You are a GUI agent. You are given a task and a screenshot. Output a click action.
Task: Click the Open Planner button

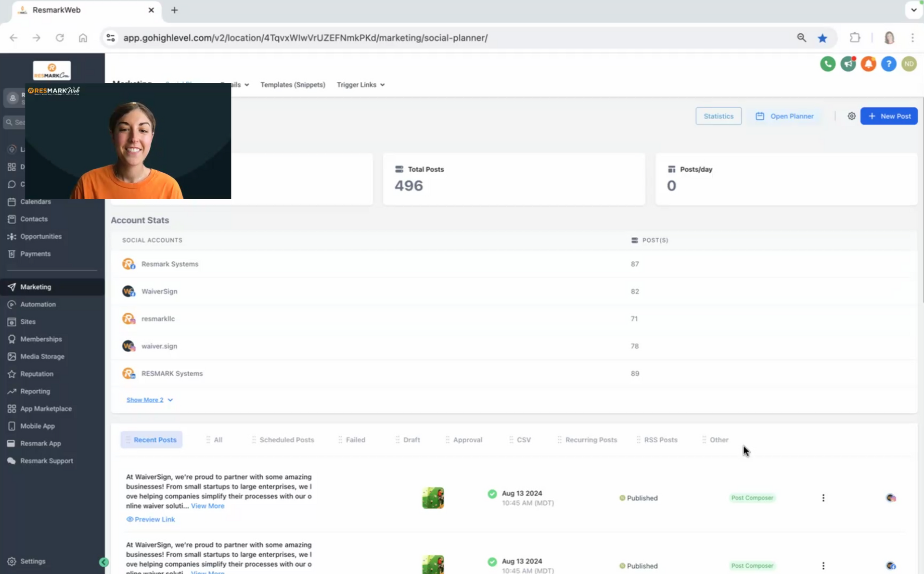[x=784, y=116]
